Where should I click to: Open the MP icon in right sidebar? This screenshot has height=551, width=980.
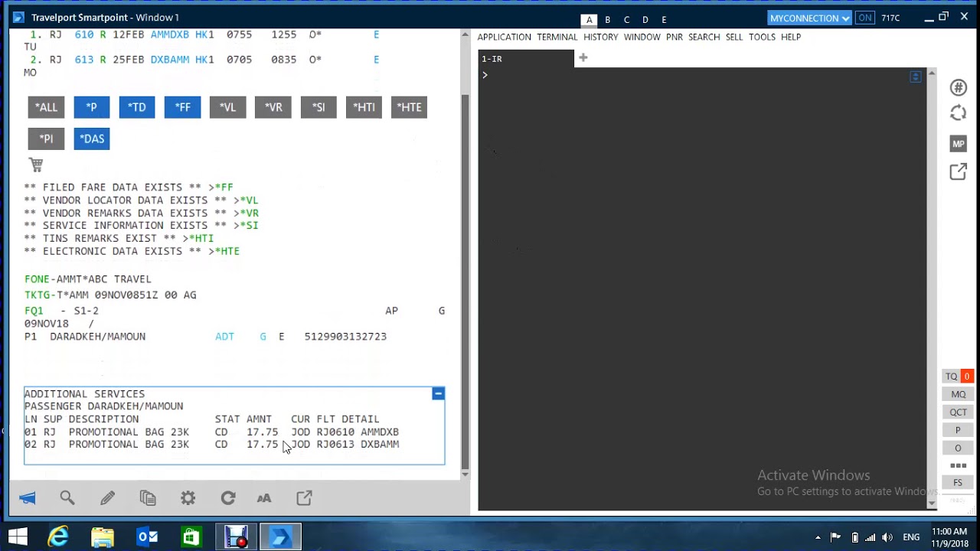click(x=958, y=144)
